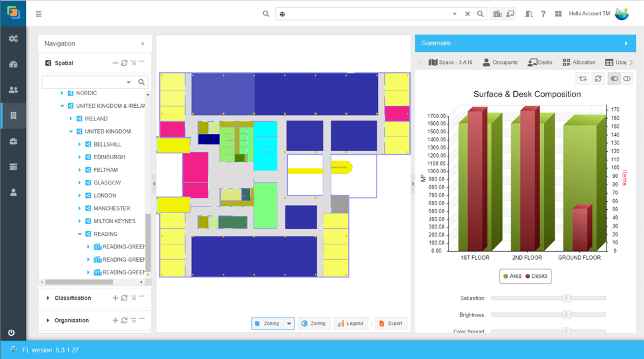Select the MILTON KEYNES tree item
644x359 pixels.
pyautogui.click(x=114, y=220)
